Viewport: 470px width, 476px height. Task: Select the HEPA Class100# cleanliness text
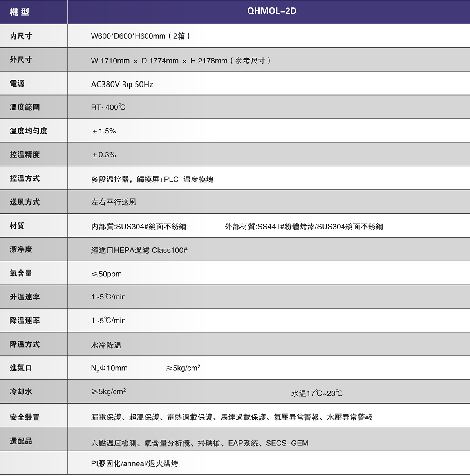[139, 250]
